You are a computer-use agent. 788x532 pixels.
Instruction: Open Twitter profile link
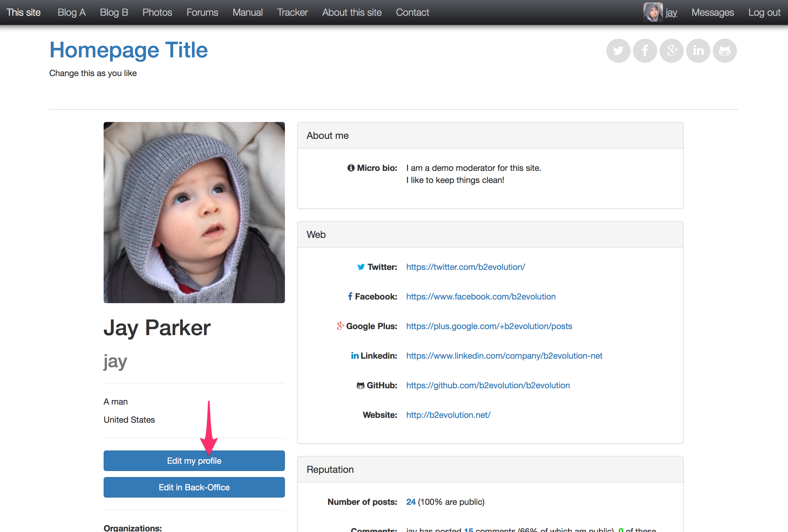click(x=466, y=267)
